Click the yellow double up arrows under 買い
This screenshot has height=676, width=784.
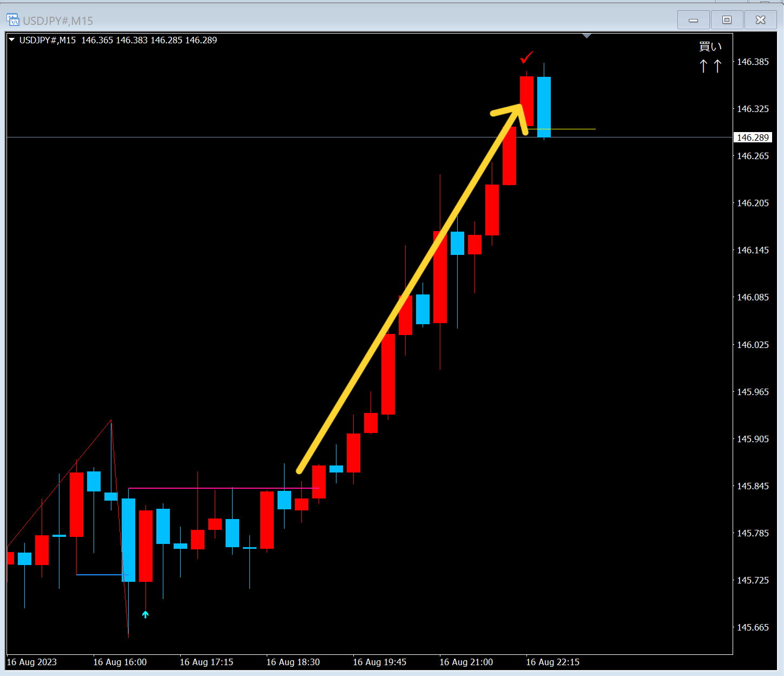coord(710,66)
